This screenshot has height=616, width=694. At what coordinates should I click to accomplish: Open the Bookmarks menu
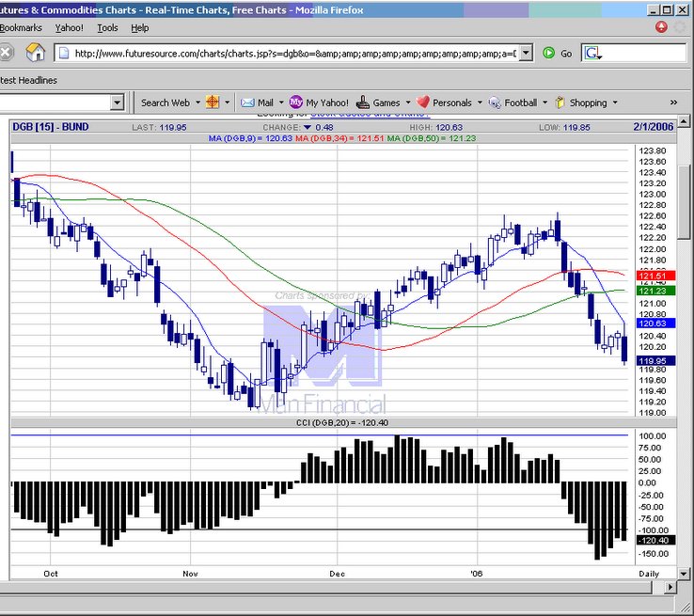(x=21, y=28)
